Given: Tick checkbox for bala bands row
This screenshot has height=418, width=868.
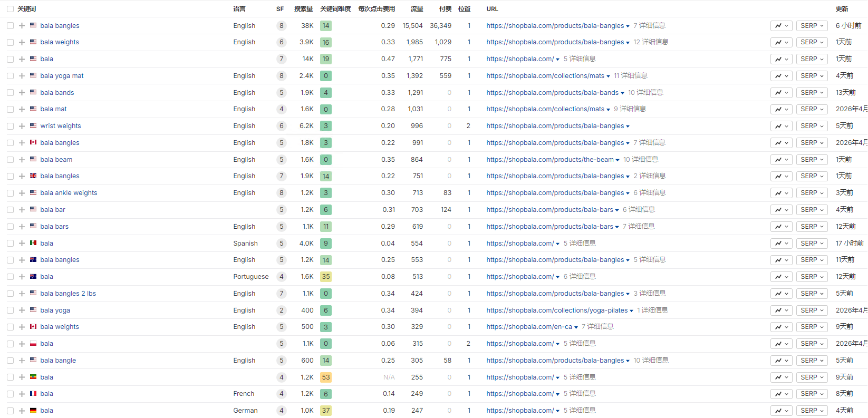Looking at the screenshot, I should (x=10, y=93).
